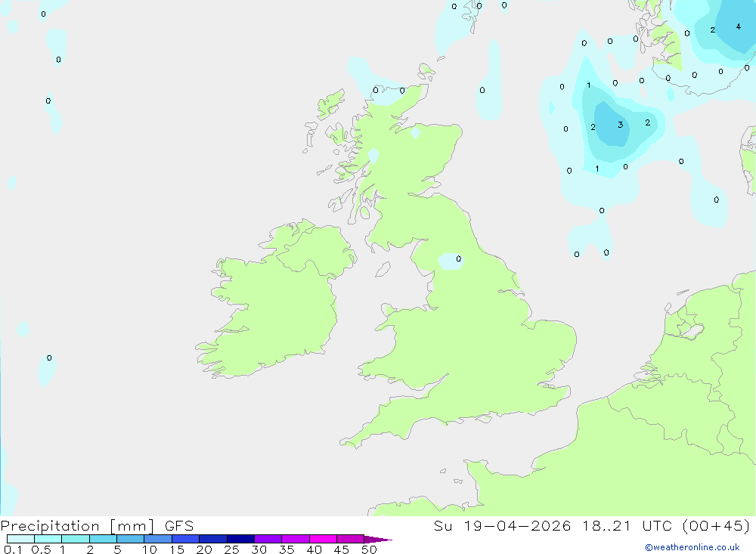756x554 pixels.
Task: Select the magenta 40–45 mm legend swatch
Action: point(323,539)
